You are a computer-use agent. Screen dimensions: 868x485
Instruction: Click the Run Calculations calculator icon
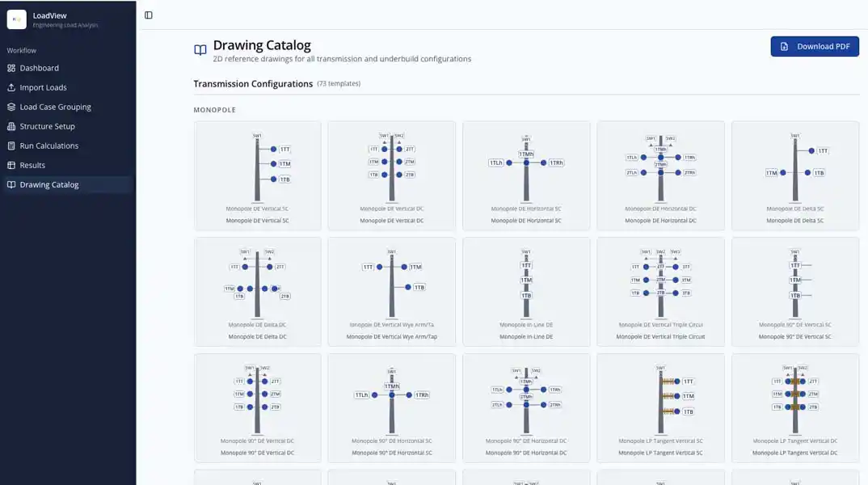pyautogui.click(x=11, y=145)
